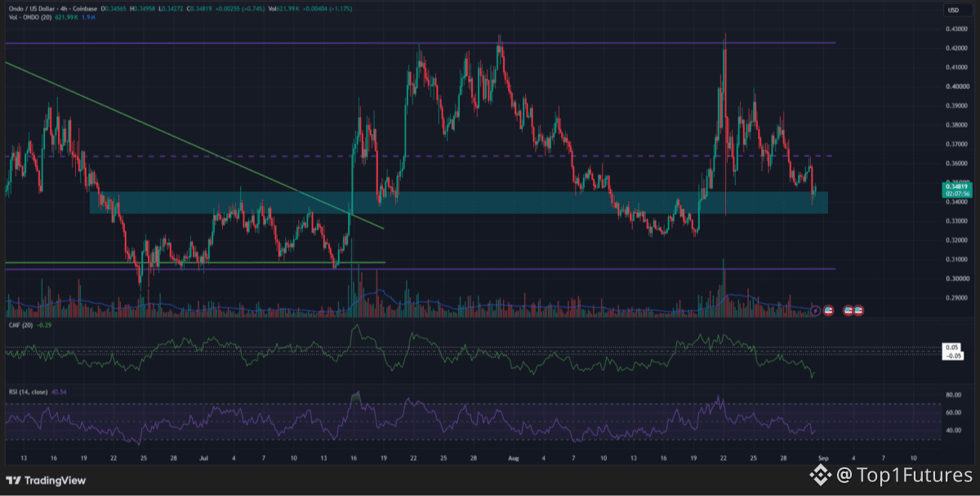The height and width of the screenshot is (496, 980).
Task: Select the teal support zone rectangle
Action: point(458,203)
